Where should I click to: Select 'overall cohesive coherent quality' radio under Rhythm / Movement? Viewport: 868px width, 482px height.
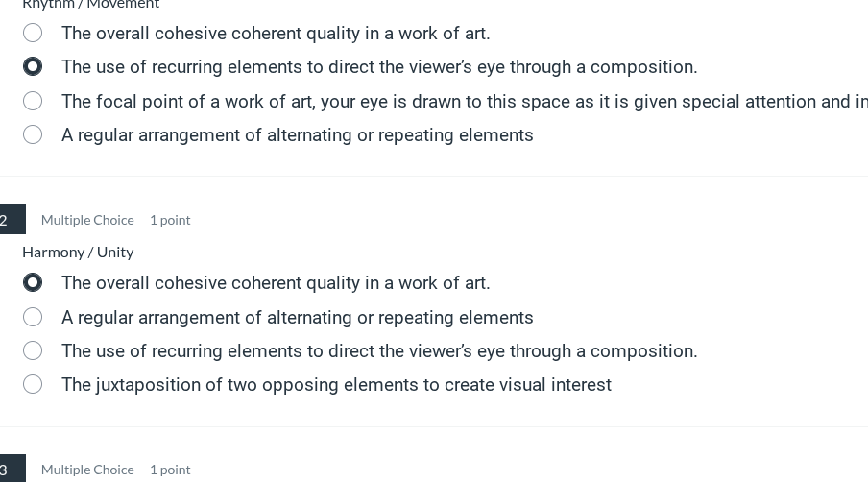pyautogui.click(x=33, y=34)
